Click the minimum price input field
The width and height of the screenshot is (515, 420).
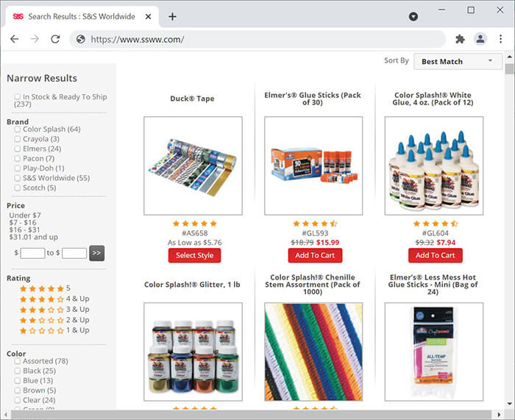(32, 253)
